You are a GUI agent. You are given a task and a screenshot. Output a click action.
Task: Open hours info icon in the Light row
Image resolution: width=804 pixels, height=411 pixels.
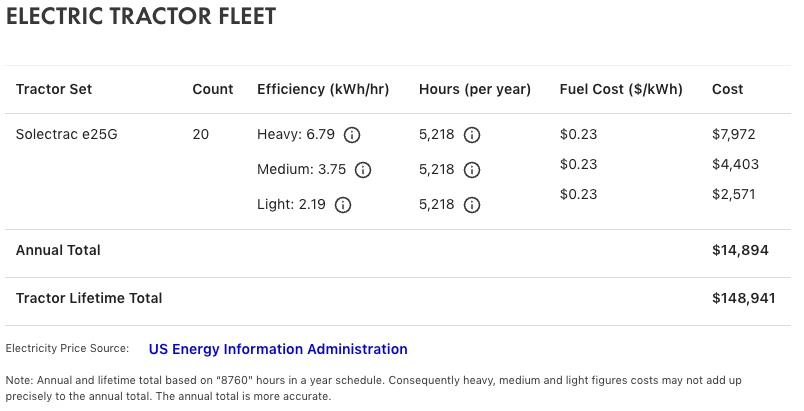(472, 205)
